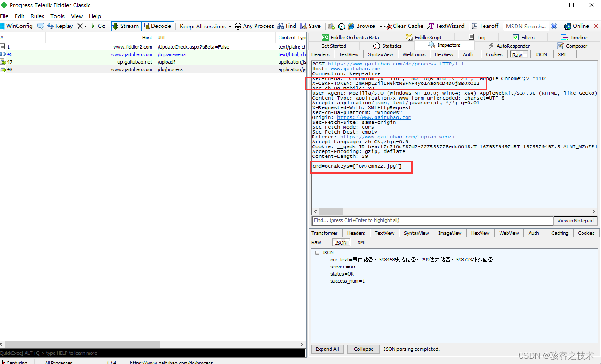Click the timer stopwatch icon
Viewport: 601px width, 364px height.
[x=342, y=26]
